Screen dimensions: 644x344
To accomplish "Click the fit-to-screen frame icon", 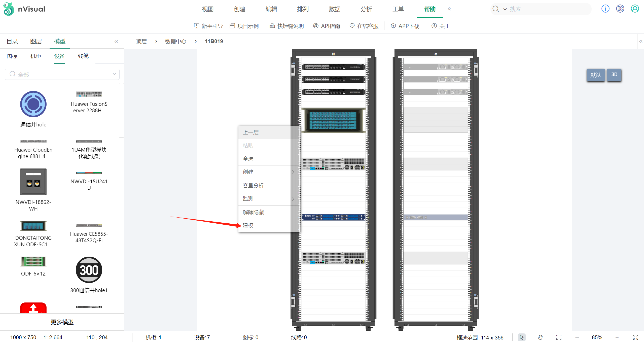I will (559, 337).
